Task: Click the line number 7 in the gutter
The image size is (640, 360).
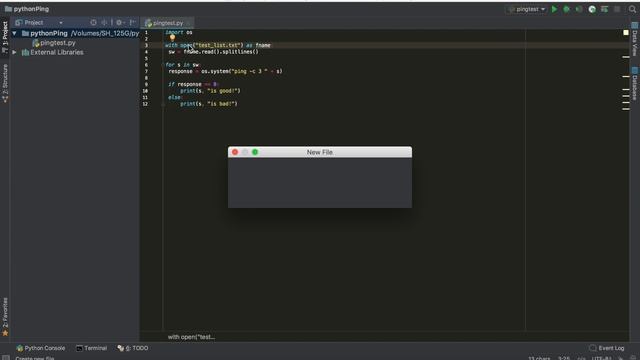Action: [x=146, y=71]
